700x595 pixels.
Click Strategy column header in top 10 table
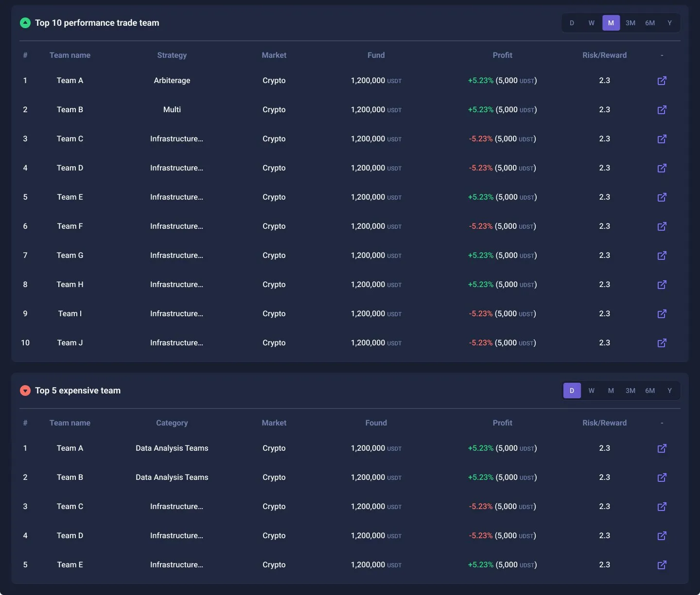click(x=172, y=55)
